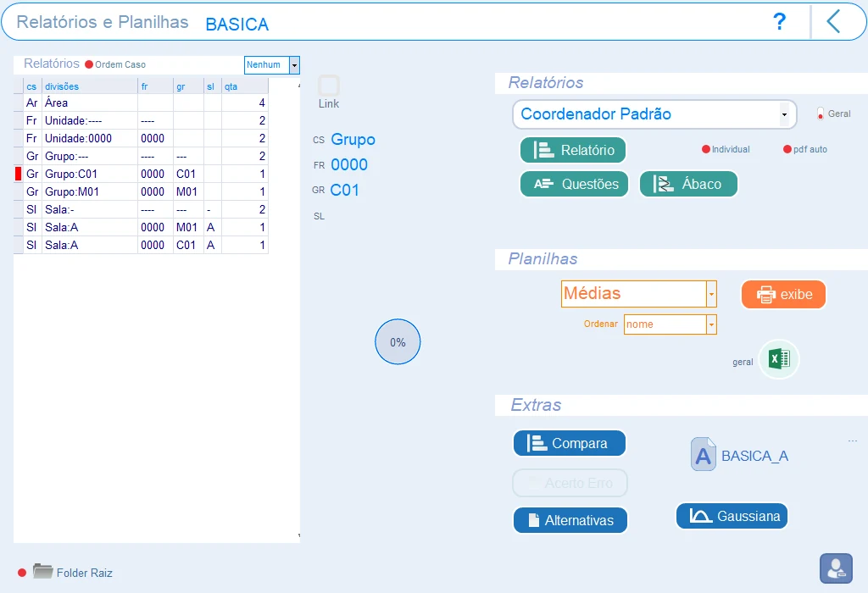Click the 0% progress circle
This screenshot has height=593, width=868.
(398, 342)
